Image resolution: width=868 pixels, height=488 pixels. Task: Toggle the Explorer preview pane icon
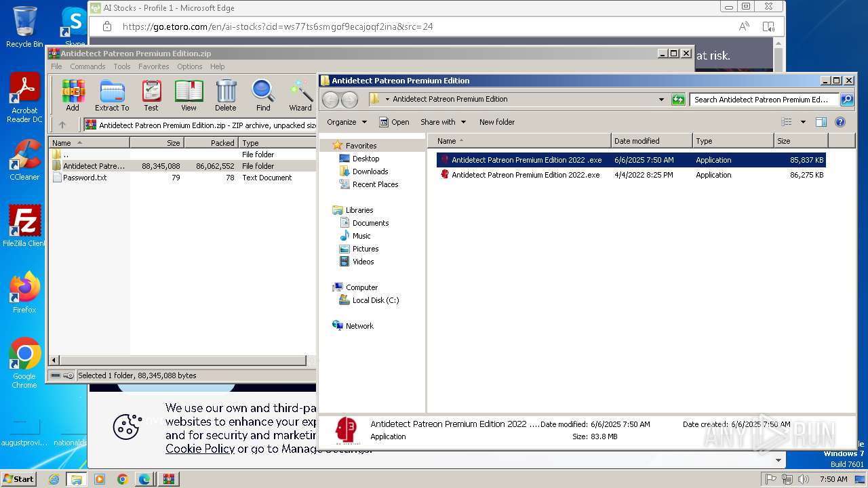821,122
